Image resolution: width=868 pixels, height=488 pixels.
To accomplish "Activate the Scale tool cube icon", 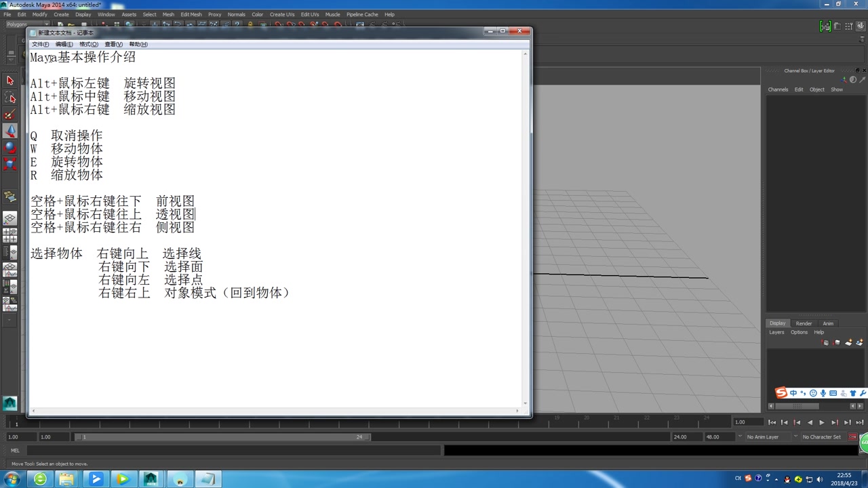I will coord(9,164).
